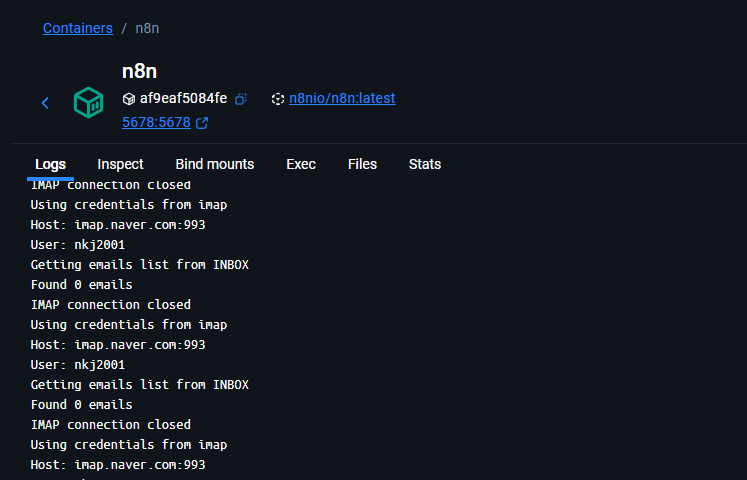Select the Logs tab
This screenshot has height=480, width=747.
click(x=50, y=164)
